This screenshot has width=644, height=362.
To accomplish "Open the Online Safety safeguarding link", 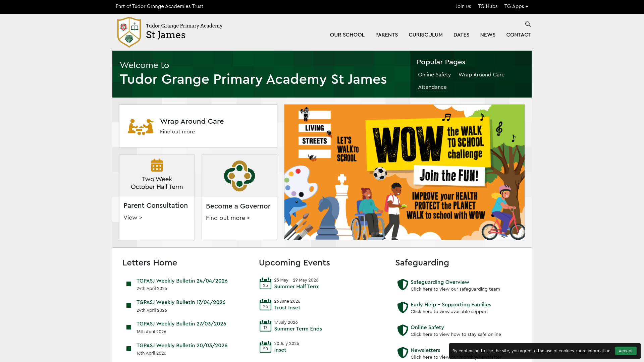I will 427,327.
